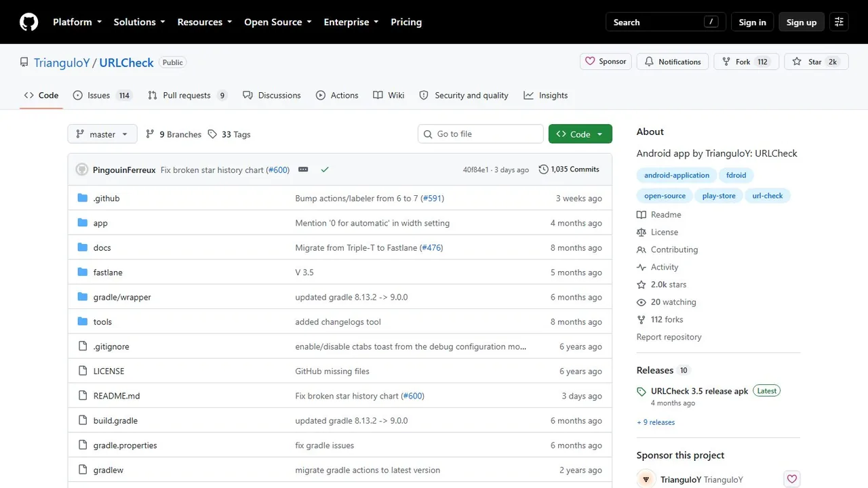Viewport: 868px width, 488px height.
Task: Open the Open Source menu
Action: tap(278, 22)
